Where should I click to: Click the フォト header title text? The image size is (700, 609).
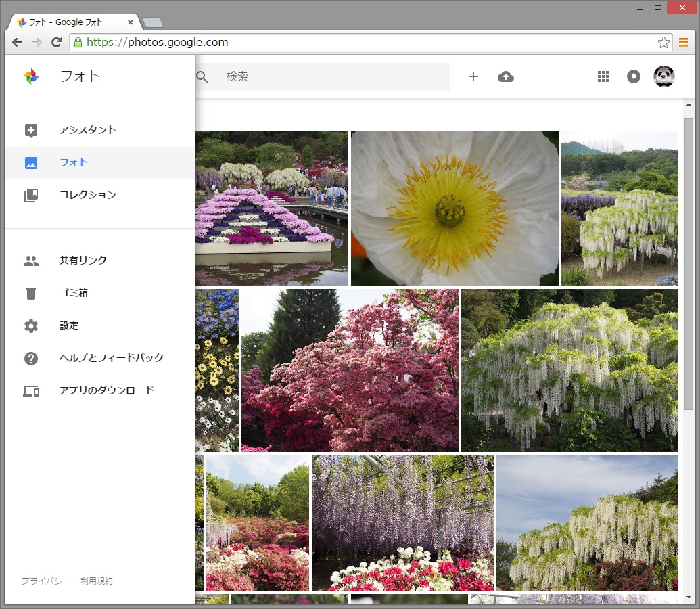pyautogui.click(x=80, y=76)
